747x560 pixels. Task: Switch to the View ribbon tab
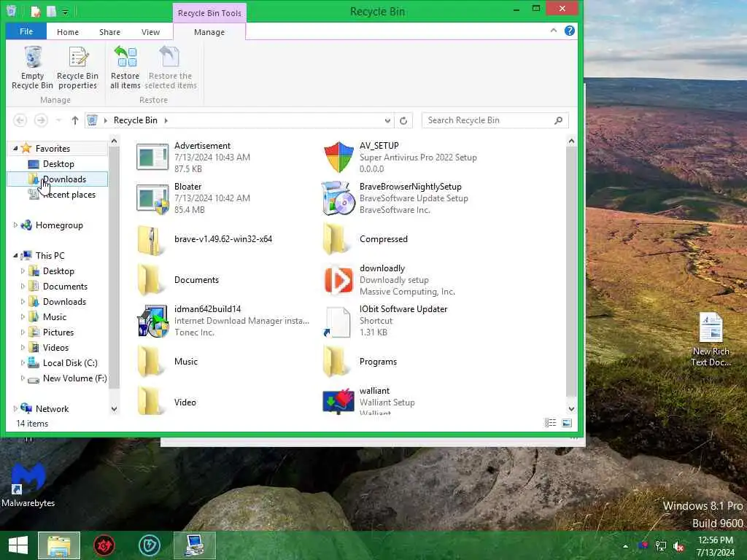[150, 32]
